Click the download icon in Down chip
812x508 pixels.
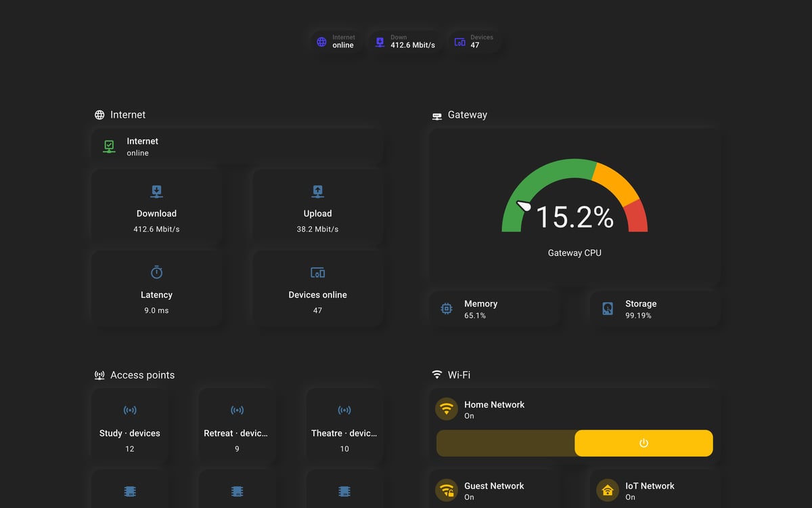click(380, 42)
